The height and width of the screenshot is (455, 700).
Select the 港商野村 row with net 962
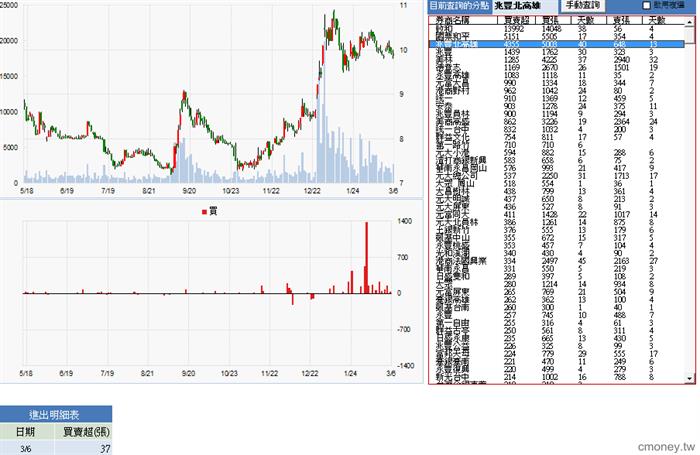[x=557, y=91]
